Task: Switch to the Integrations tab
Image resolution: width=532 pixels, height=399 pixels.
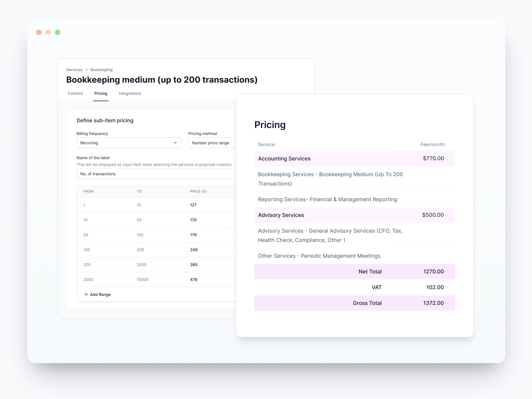Action: (x=130, y=93)
